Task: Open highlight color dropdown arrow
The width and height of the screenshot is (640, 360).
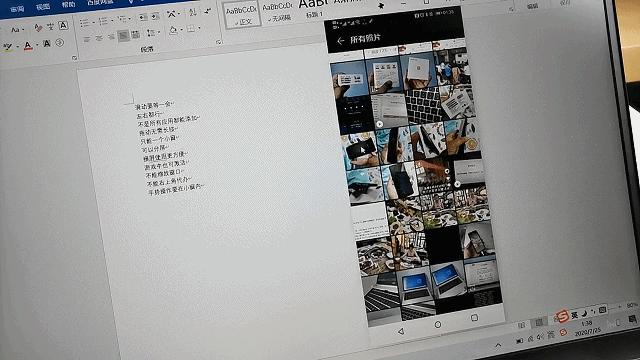Action: point(18,47)
